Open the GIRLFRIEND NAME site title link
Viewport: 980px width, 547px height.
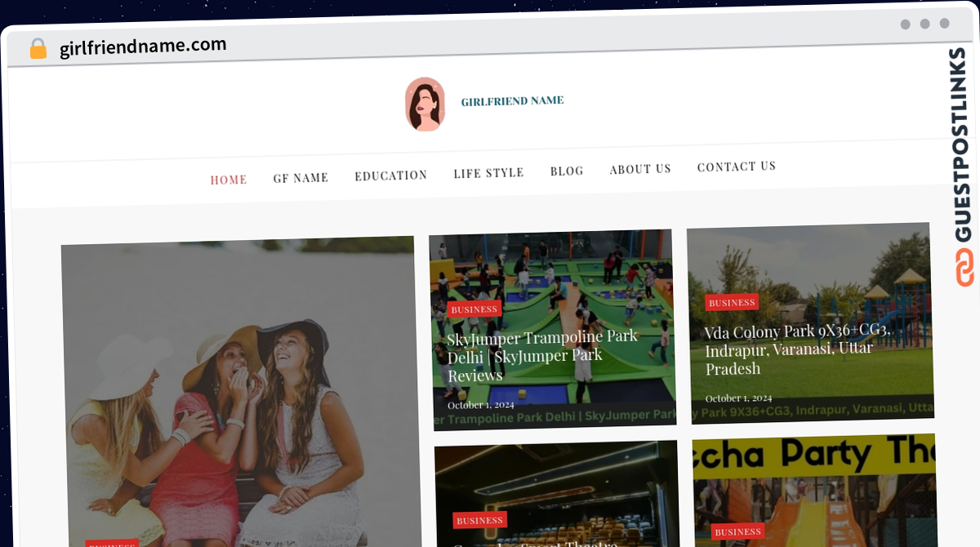[512, 101]
